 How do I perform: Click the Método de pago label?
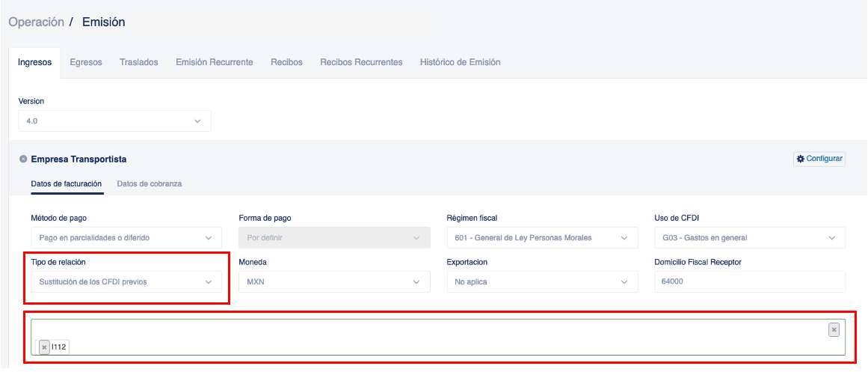point(58,218)
